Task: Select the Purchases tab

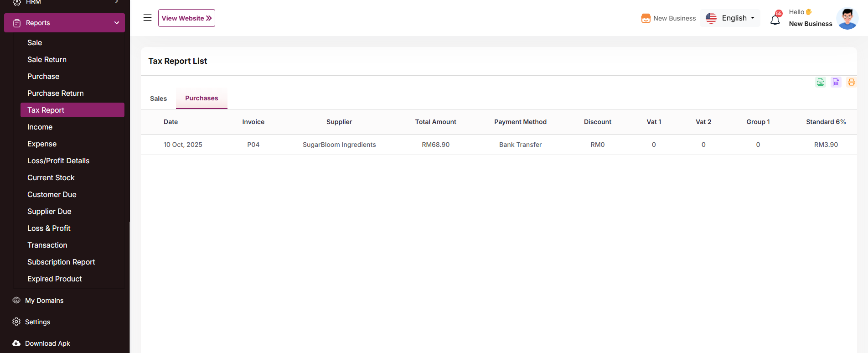Action: point(201,98)
